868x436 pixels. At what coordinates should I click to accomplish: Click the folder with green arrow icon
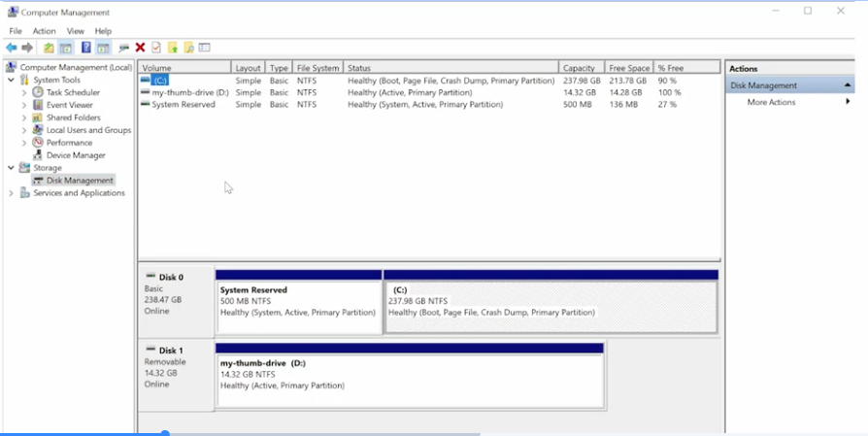(x=173, y=48)
